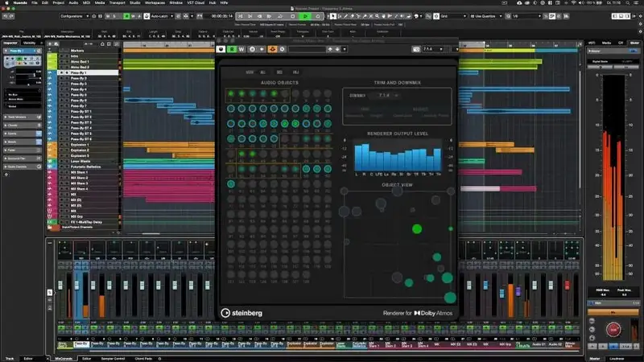Open the Downmix 7.1.4 dropdown

(x=386, y=95)
